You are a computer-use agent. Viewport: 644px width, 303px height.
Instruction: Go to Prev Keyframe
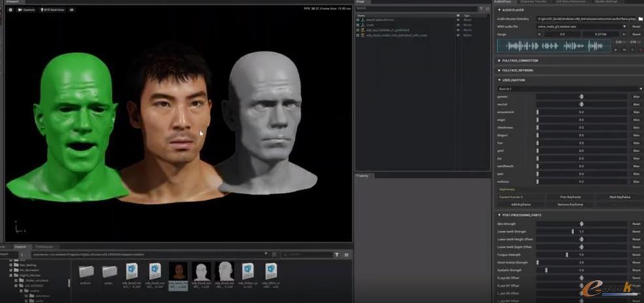[x=570, y=197]
